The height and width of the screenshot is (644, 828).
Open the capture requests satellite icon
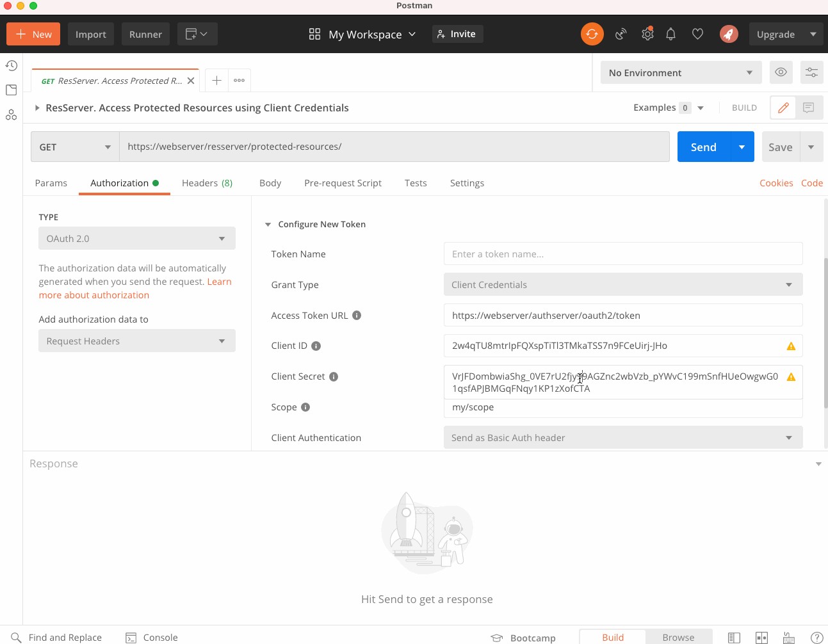click(x=621, y=34)
